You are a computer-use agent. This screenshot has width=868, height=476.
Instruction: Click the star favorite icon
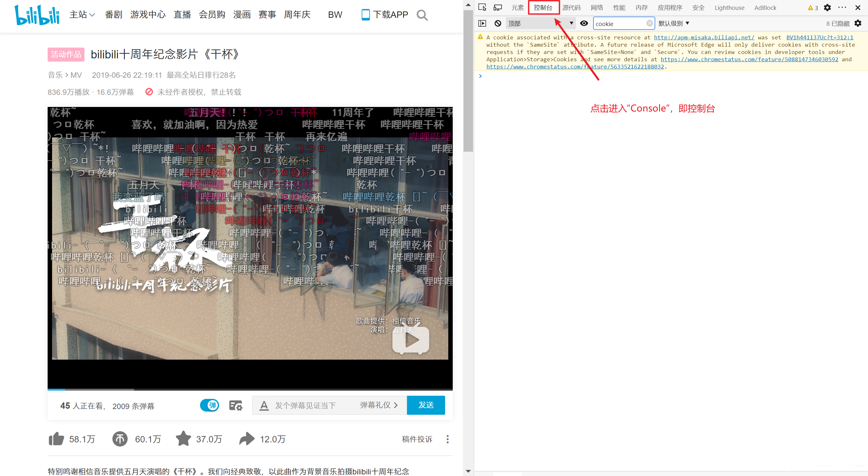pyautogui.click(x=183, y=439)
